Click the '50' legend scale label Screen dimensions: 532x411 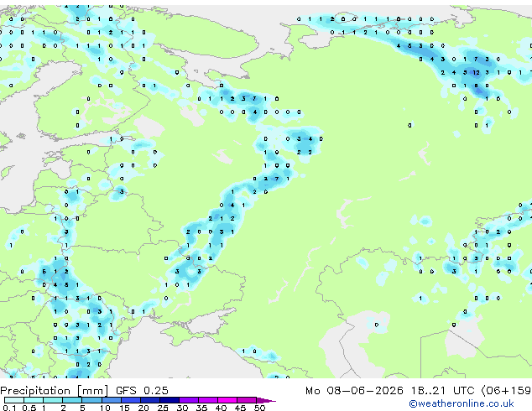coord(259,408)
